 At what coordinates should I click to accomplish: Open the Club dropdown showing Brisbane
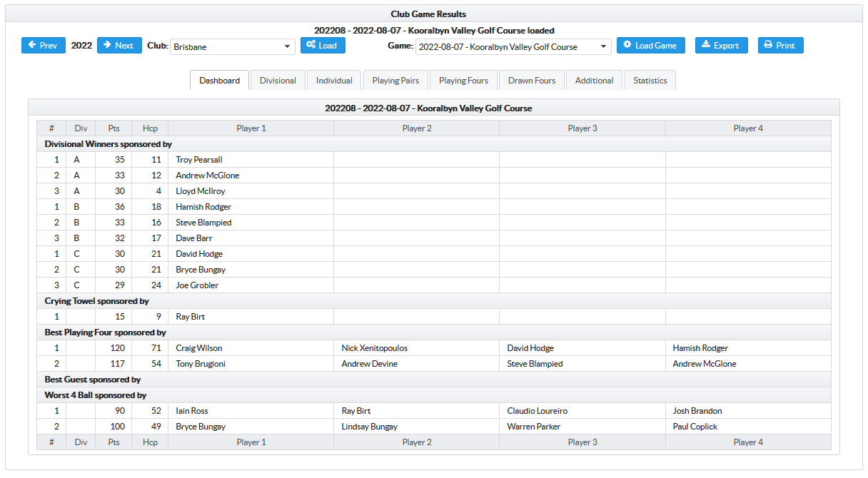pyautogui.click(x=233, y=47)
